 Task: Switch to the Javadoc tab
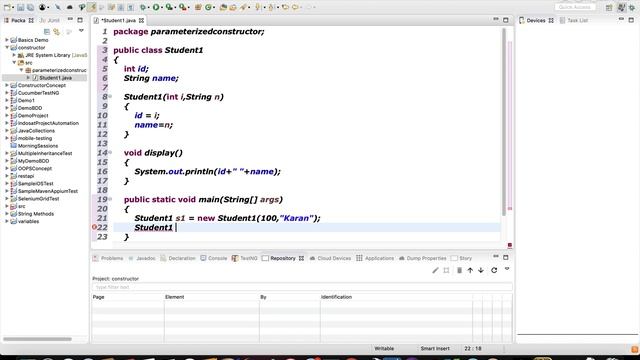[142, 258]
